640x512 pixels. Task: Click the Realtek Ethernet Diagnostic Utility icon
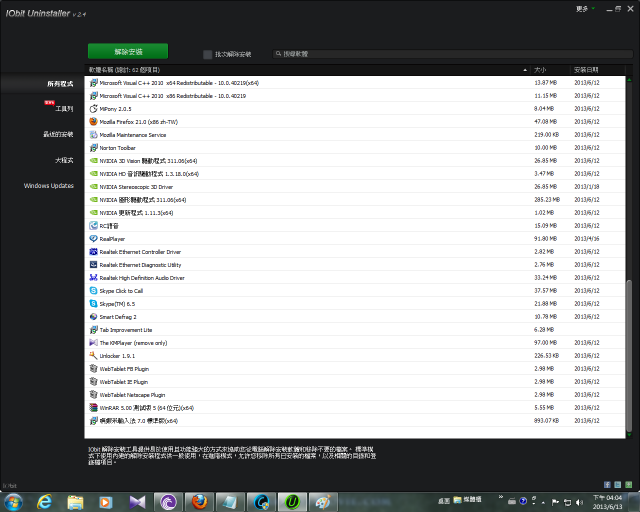(93, 265)
